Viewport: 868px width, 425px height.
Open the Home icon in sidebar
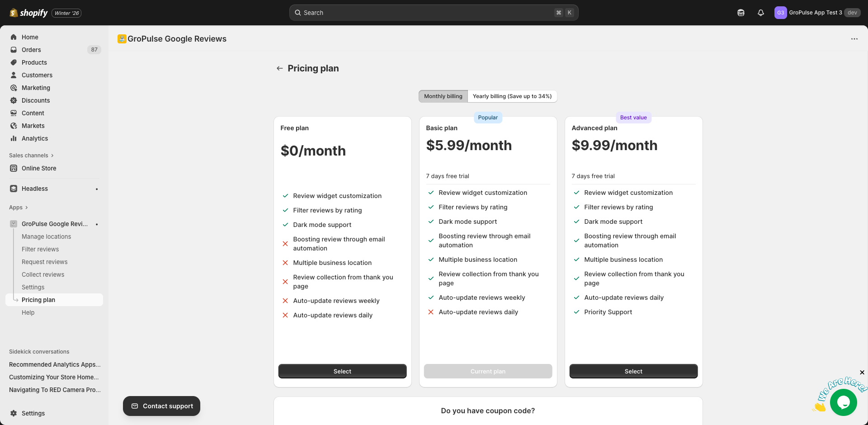pos(14,37)
